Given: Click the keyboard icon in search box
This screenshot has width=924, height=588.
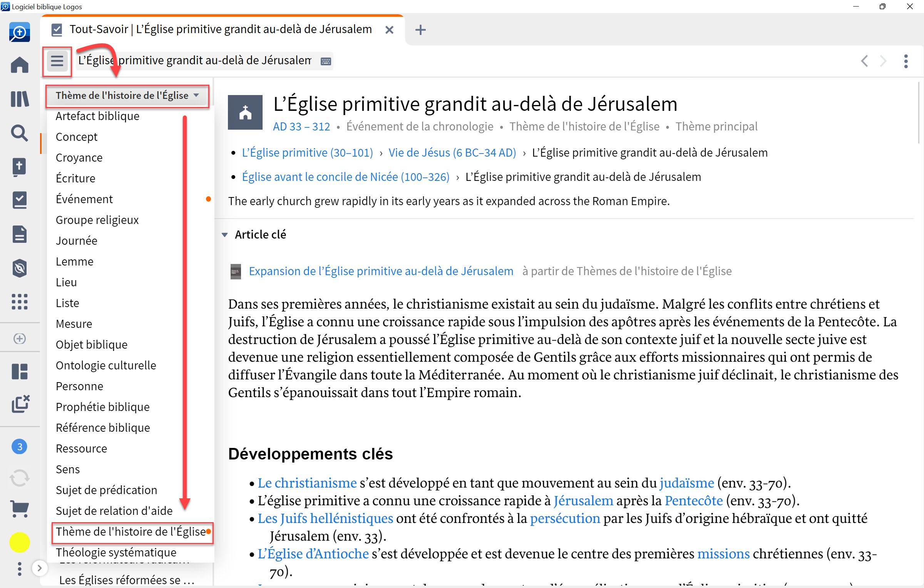Looking at the screenshot, I should [326, 61].
